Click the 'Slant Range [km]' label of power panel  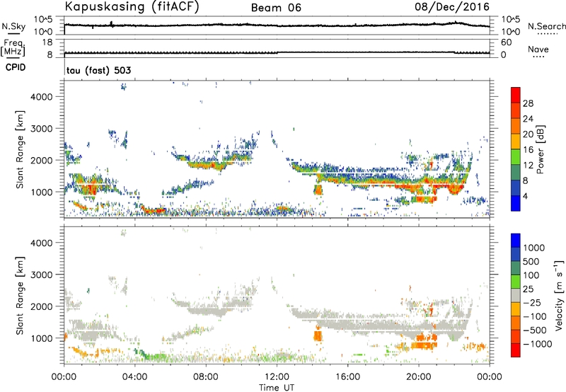(20, 149)
